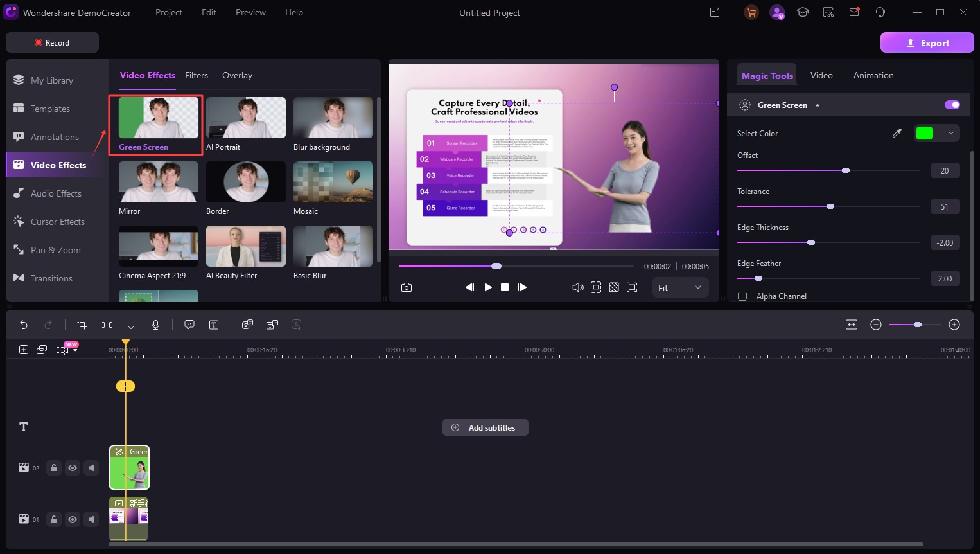This screenshot has height=554, width=980.
Task: Step to the previous frame
Action: coord(469,287)
